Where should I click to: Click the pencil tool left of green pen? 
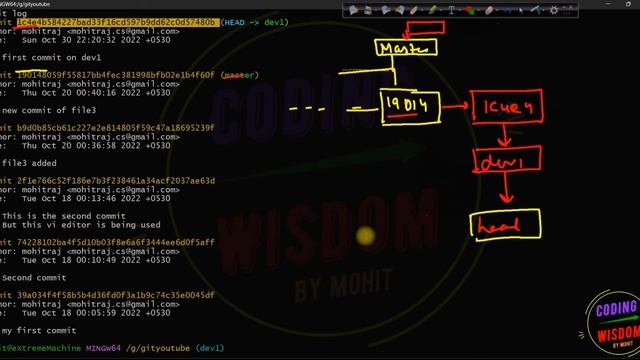tap(413, 10)
